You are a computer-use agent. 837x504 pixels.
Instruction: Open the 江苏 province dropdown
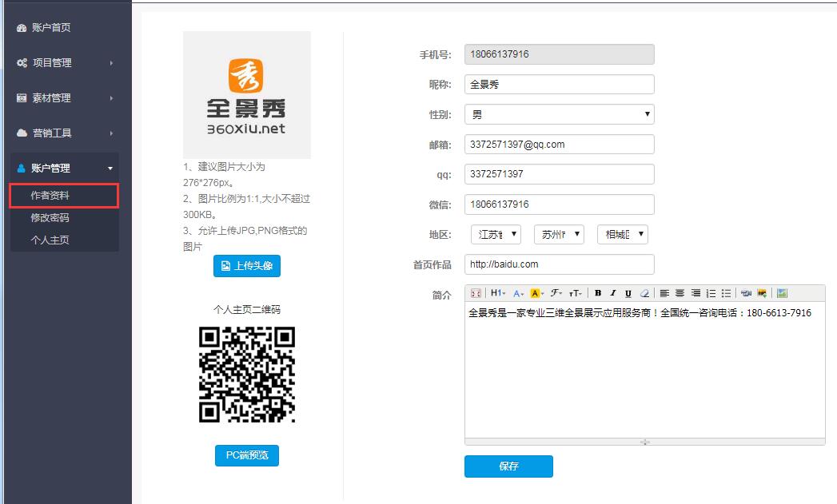click(496, 235)
